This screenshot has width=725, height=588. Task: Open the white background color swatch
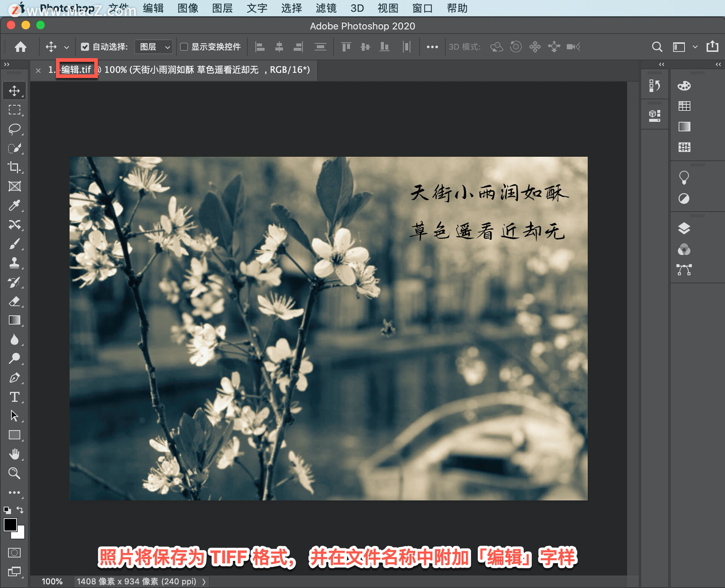tap(20, 534)
